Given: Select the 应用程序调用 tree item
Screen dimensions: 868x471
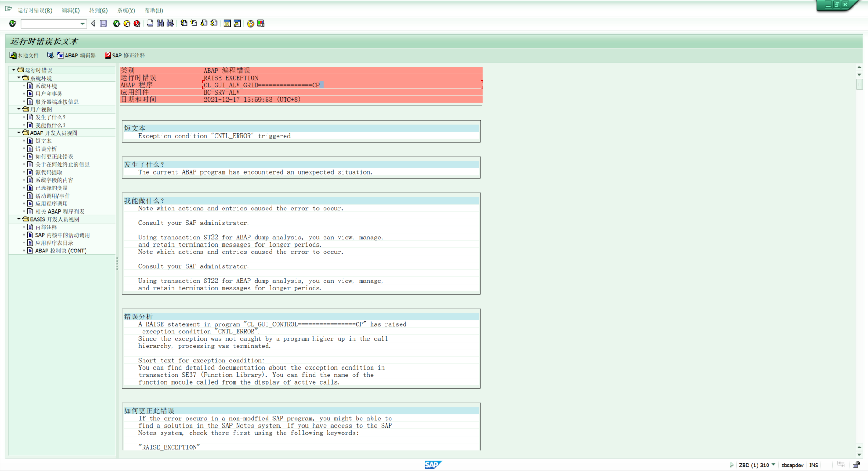Looking at the screenshot, I should click(x=52, y=204).
